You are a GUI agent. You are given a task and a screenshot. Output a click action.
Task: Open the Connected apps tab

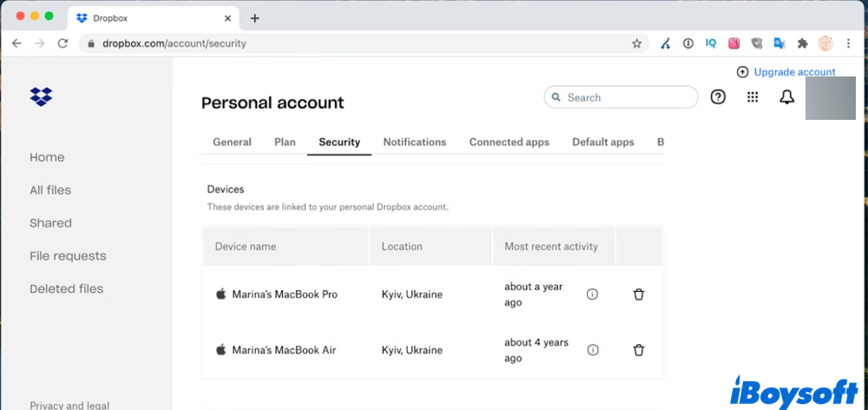509,142
